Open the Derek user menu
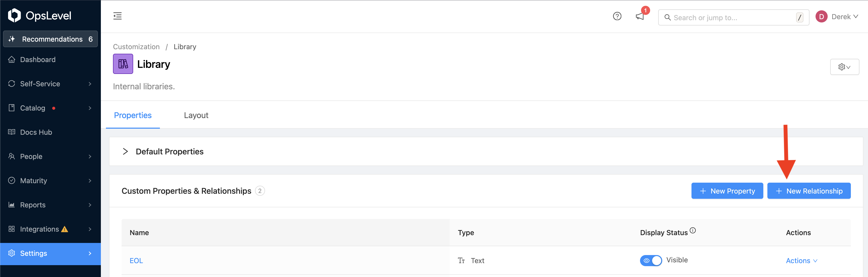Image resolution: width=868 pixels, height=277 pixels. click(x=837, y=17)
